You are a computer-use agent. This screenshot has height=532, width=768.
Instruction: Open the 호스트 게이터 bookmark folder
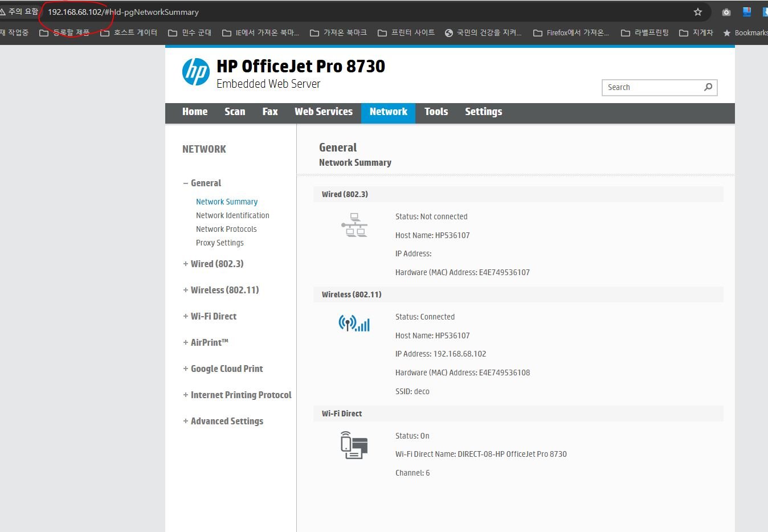coord(129,33)
